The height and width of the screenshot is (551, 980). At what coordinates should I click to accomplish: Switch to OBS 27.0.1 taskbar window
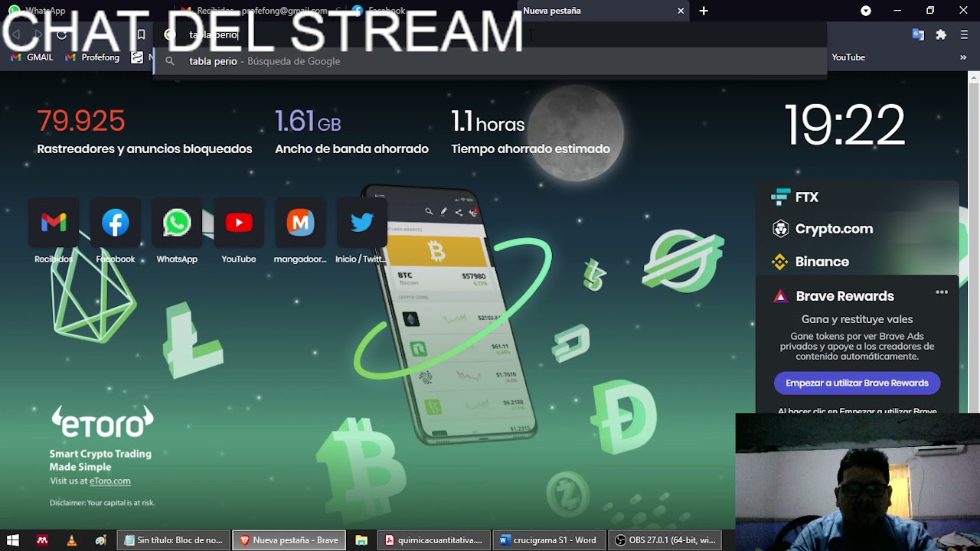(x=665, y=540)
